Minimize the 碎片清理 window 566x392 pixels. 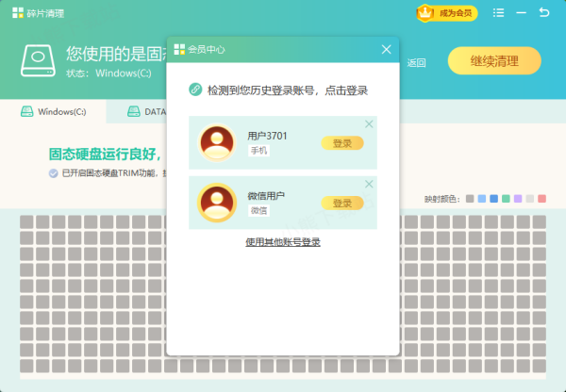pyautogui.click(x=521, y=13)
